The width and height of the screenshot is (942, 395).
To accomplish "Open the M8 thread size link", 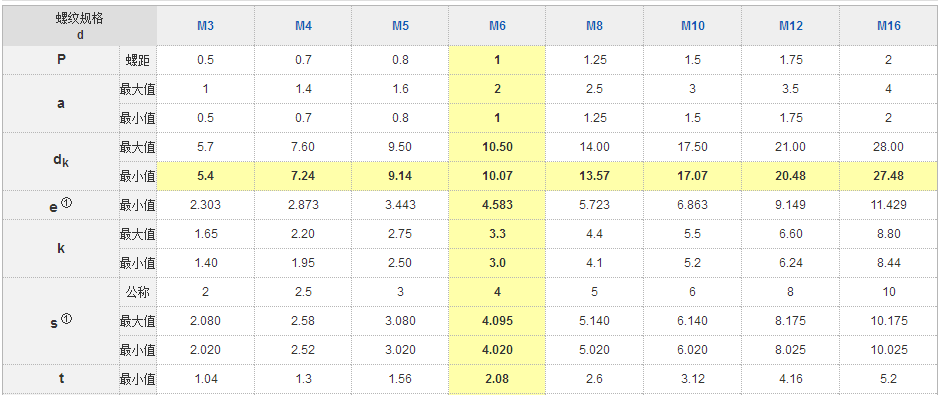I will [x=595, y=26].
